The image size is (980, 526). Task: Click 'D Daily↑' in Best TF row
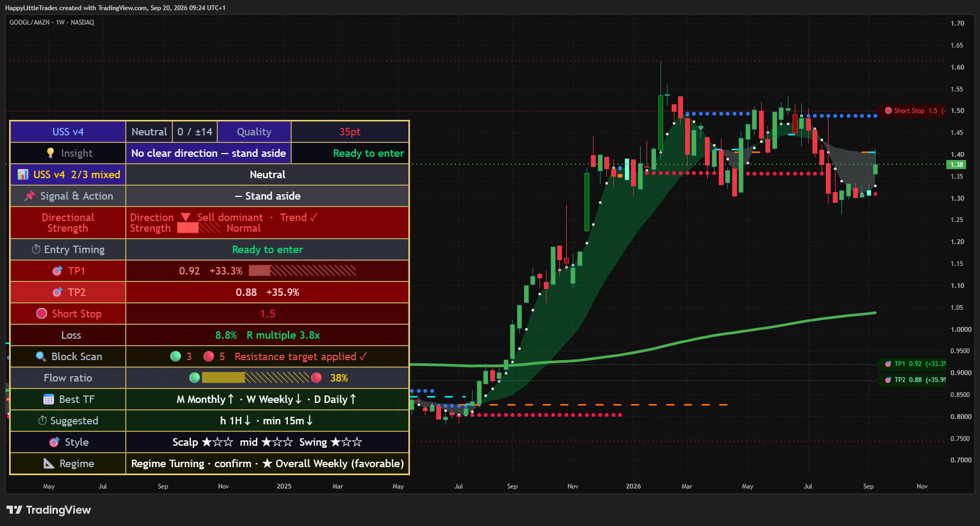[335, 399]
